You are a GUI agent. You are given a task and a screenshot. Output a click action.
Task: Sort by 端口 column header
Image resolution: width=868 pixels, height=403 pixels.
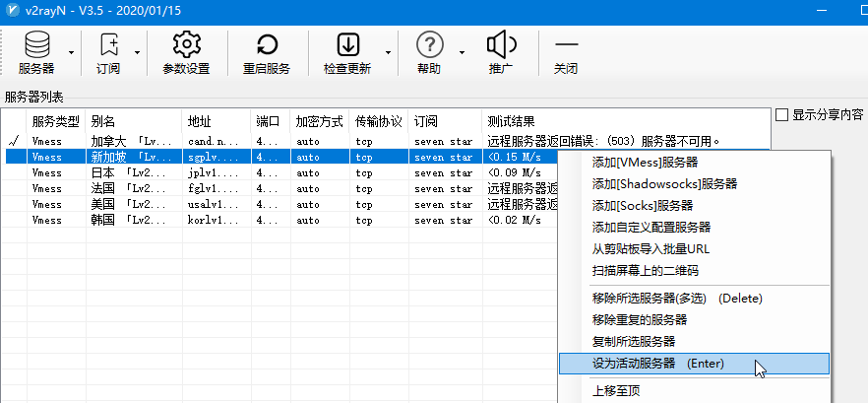271,121
